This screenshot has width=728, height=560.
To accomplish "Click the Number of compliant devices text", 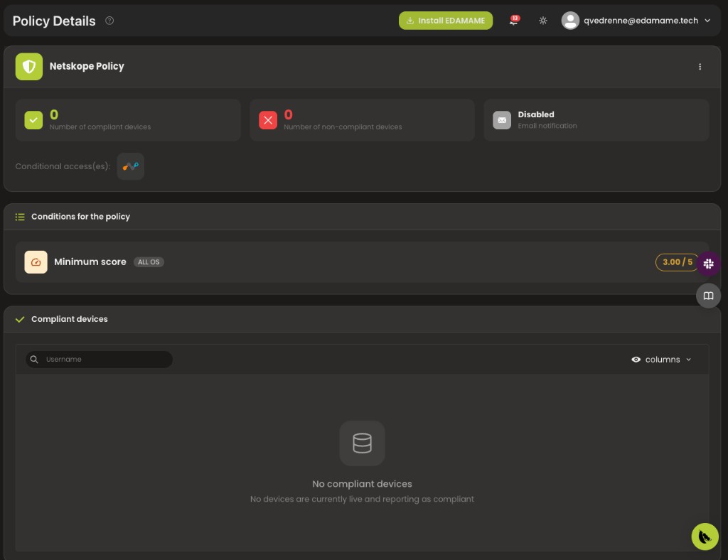I will (x=100, y=126).
